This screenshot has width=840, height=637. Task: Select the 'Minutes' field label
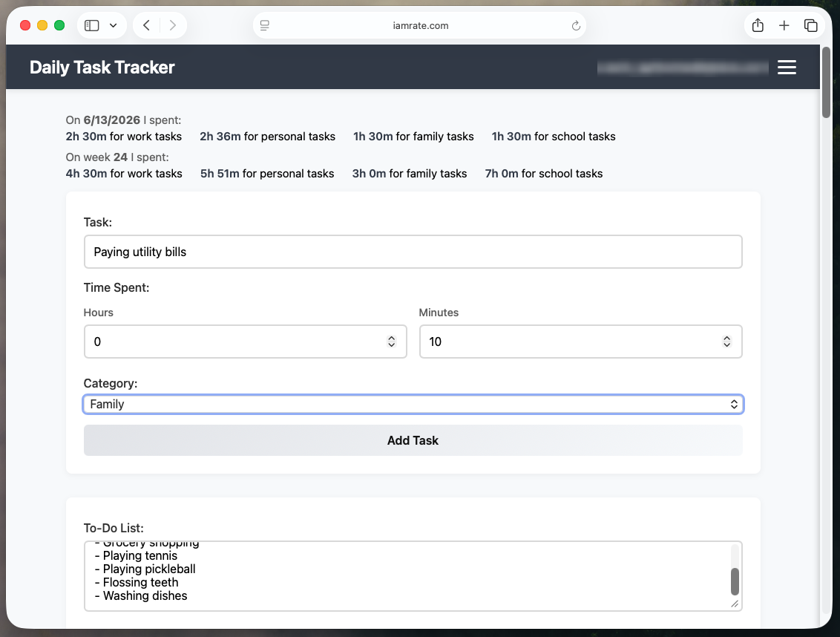[439, 313]
